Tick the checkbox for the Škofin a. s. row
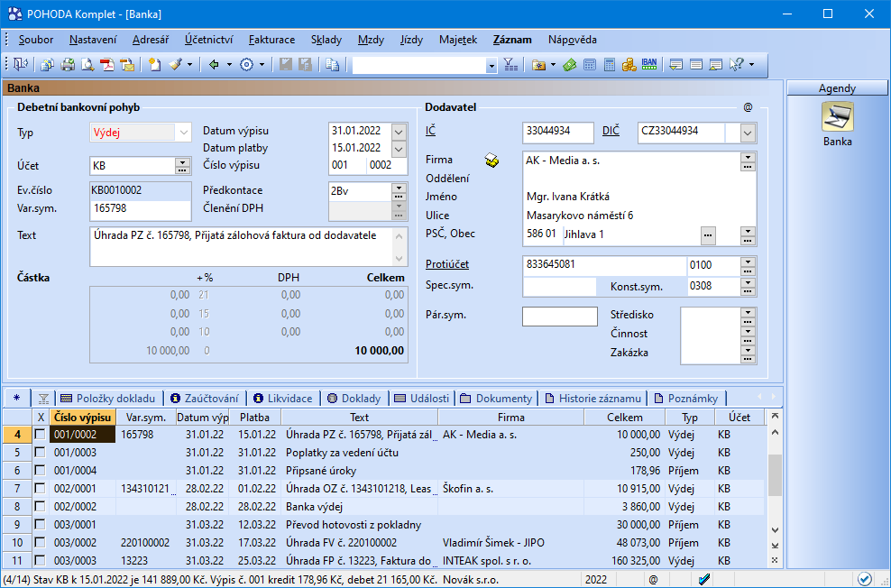Viewport: 891px width, 588px height. [x=40, y=489]
